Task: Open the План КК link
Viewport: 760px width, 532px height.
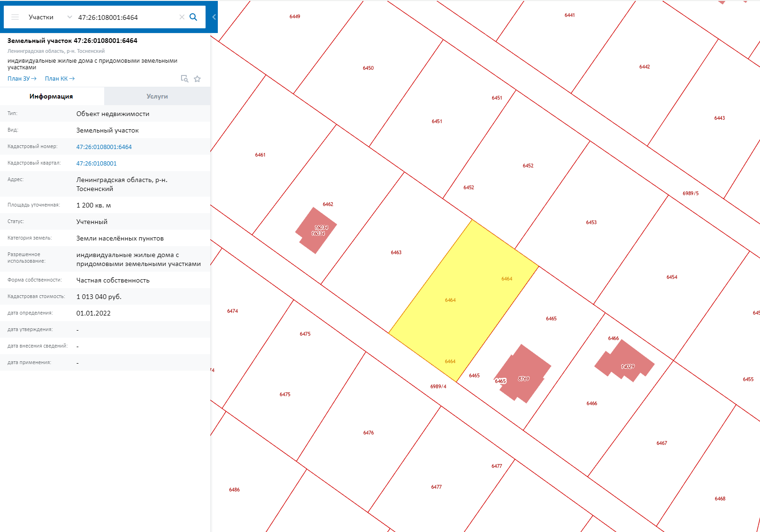Action: [x=60, y=79]
